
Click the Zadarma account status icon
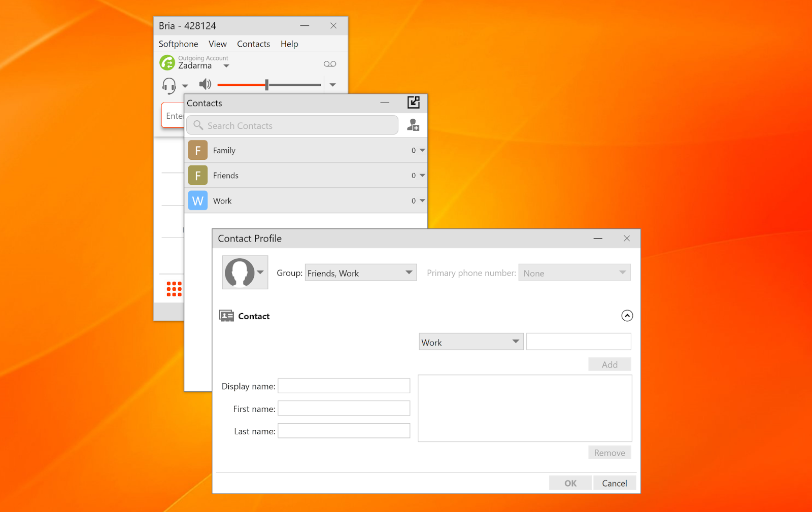[167, 63]
